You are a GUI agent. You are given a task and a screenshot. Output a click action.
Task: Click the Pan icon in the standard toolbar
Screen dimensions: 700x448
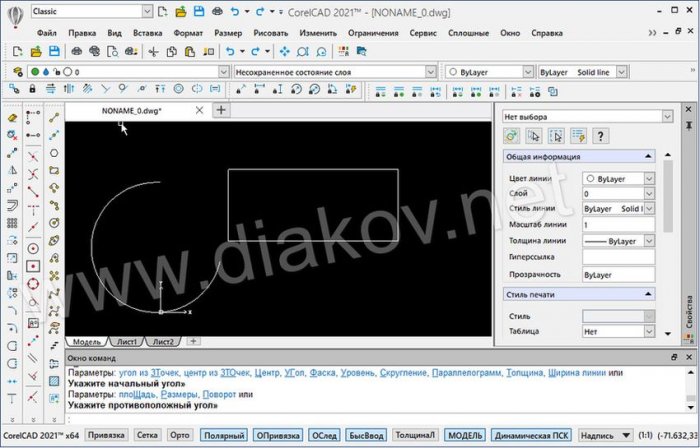tap(284, 50)
